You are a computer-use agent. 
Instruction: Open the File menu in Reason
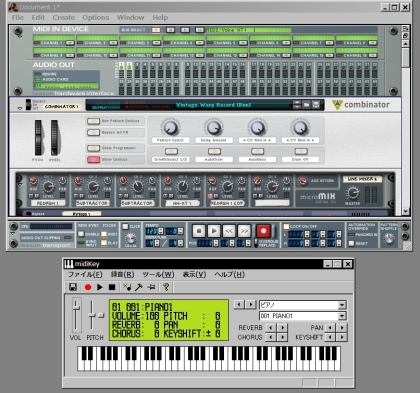18,18
